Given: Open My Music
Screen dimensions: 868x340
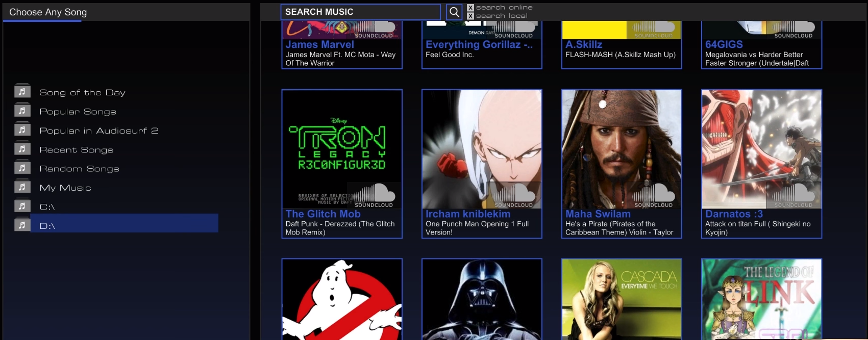Looking at the screenshot, I should pyautogui.click(x=65, y=188).
